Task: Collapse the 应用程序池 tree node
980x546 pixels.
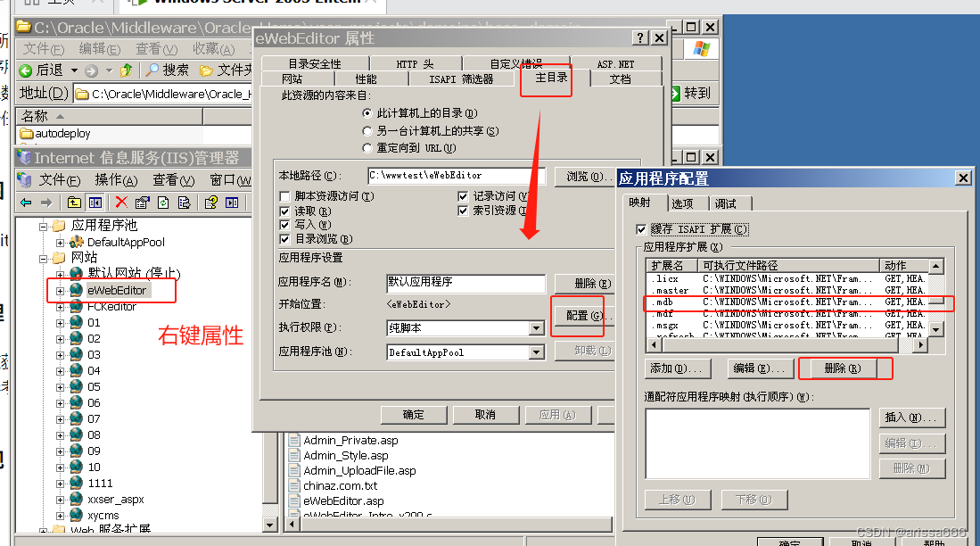Action: click(x=43, y=227)
